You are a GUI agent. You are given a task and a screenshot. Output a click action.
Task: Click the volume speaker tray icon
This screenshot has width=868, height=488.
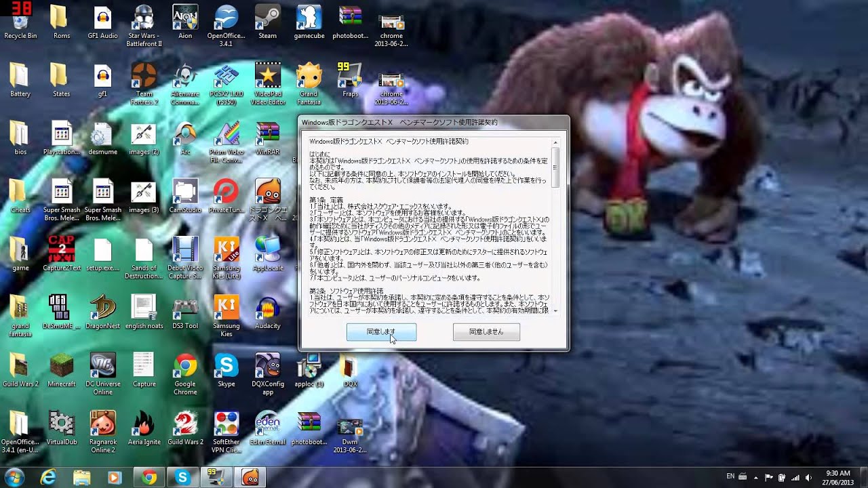coord(808,477)
